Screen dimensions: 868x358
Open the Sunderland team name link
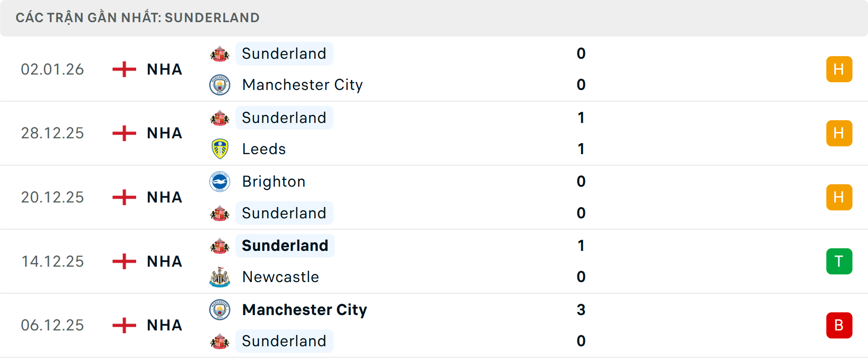pyautogui.click(x=284, y=53)
